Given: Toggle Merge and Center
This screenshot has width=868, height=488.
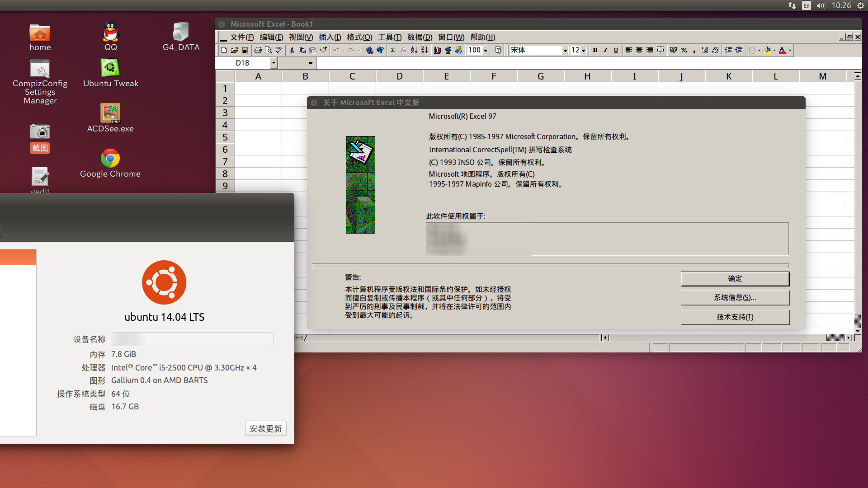Looking at the screenshot, I should coord(660,50).
